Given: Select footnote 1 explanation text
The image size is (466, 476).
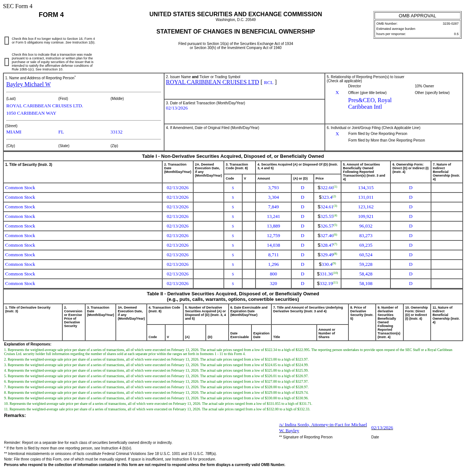Looking at the screenshot, I should (228, 352).
